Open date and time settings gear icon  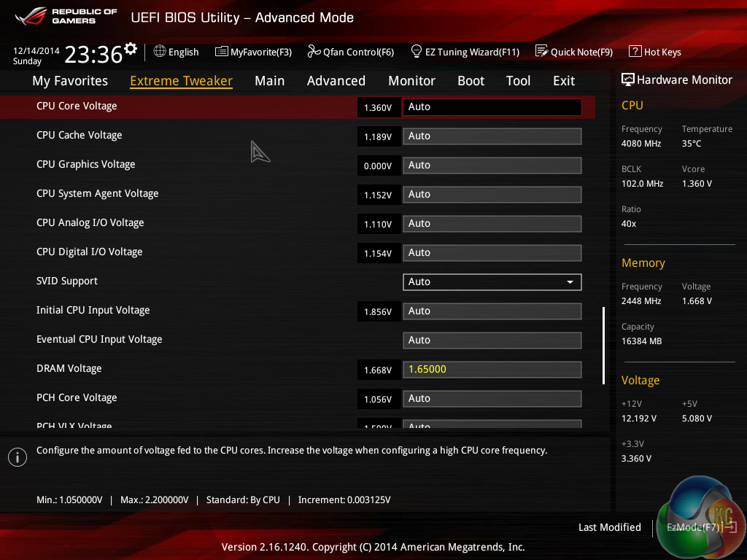(131, 49)
